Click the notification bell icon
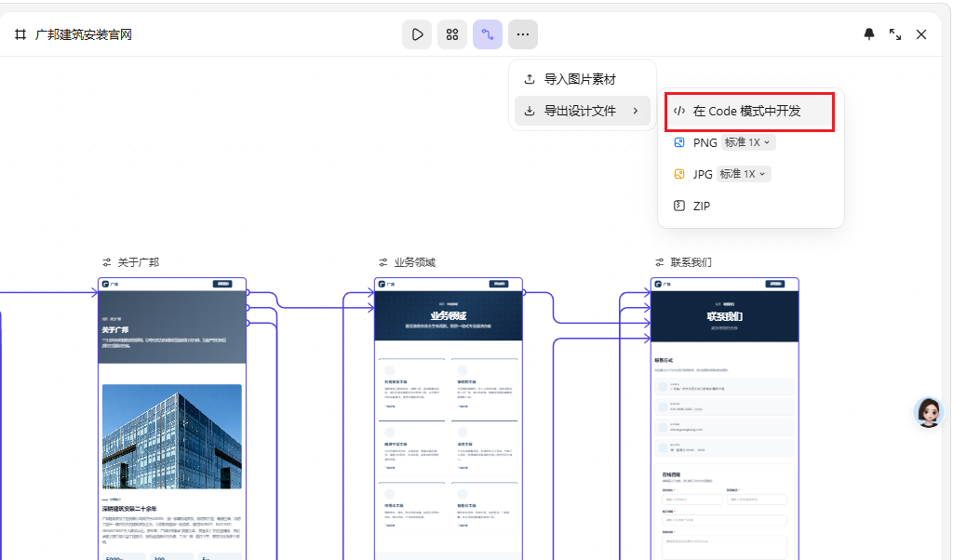The image size is (953, 560). pos(869,34)
